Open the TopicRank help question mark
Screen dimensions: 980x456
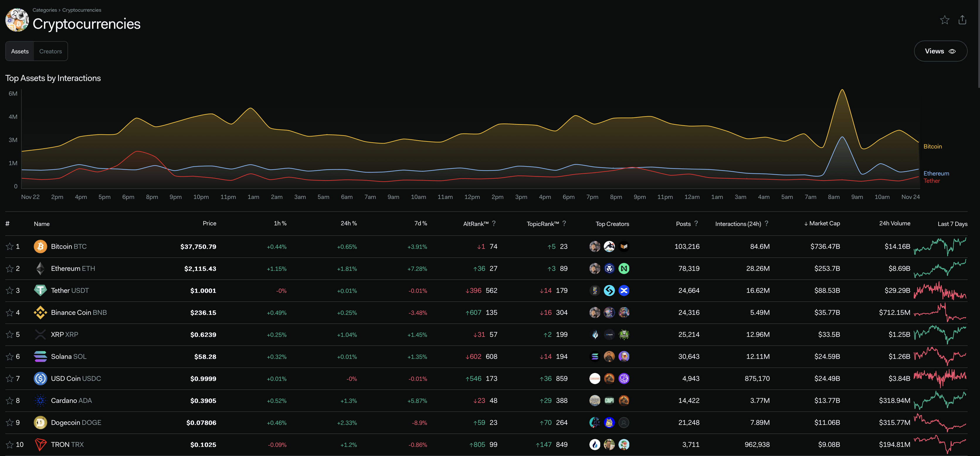(x=564, y=223)
